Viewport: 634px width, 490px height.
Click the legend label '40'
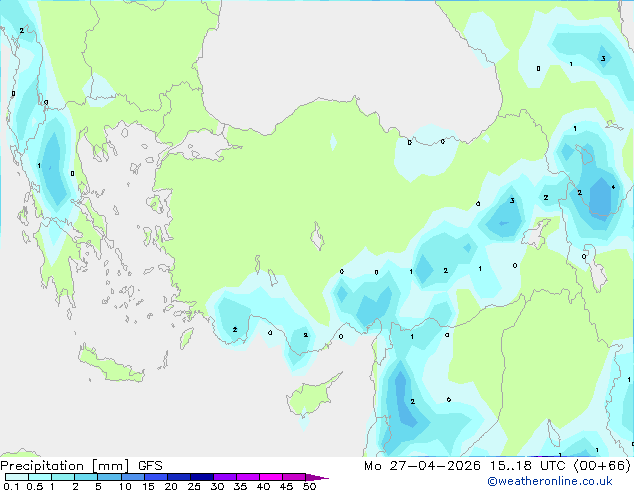click(263, 486)
